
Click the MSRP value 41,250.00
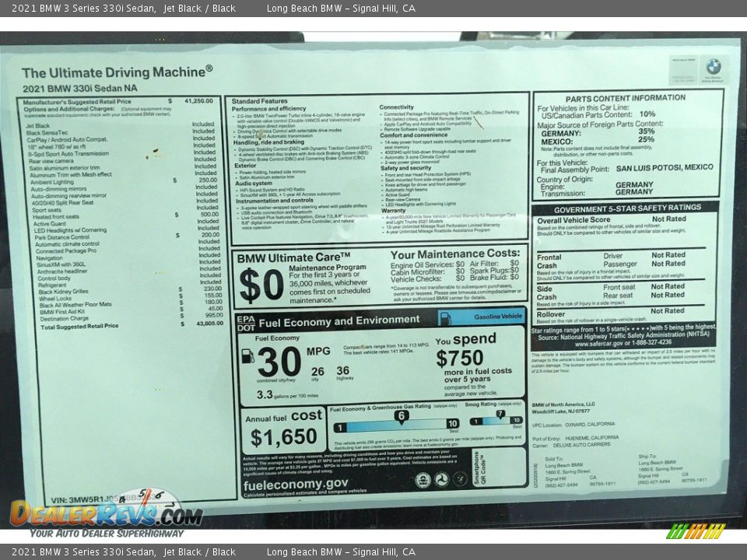tap(198, 101)
